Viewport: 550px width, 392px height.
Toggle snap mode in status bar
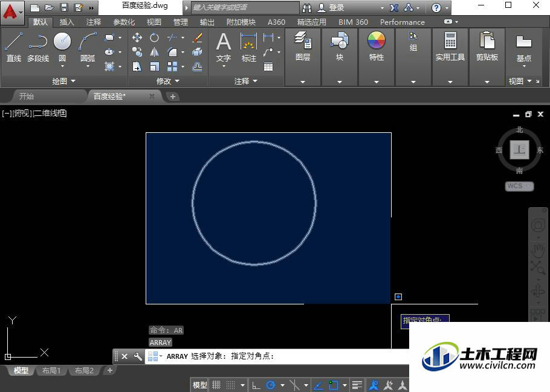click(230, 385)
